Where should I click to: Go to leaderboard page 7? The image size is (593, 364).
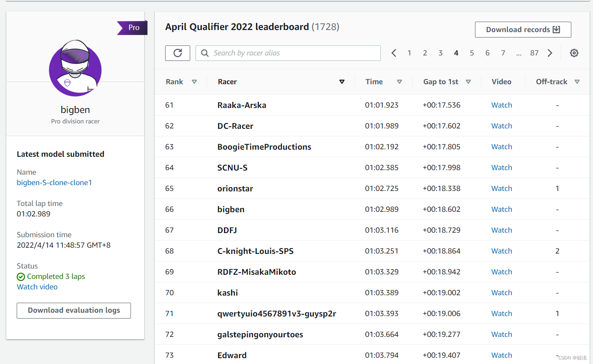coord(503,53)
